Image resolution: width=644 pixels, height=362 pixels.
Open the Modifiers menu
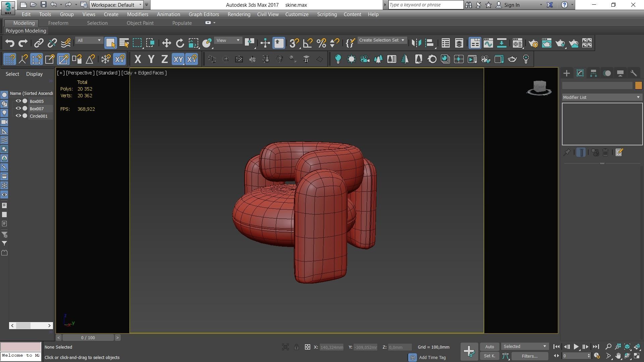pyautogui.click(x=138, y=14)
